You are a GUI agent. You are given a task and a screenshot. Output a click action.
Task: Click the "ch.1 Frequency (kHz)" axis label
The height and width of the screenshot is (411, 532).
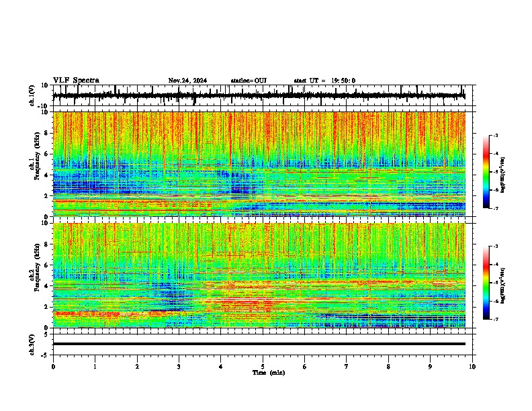pyautogui.click(x=34, y=156)
